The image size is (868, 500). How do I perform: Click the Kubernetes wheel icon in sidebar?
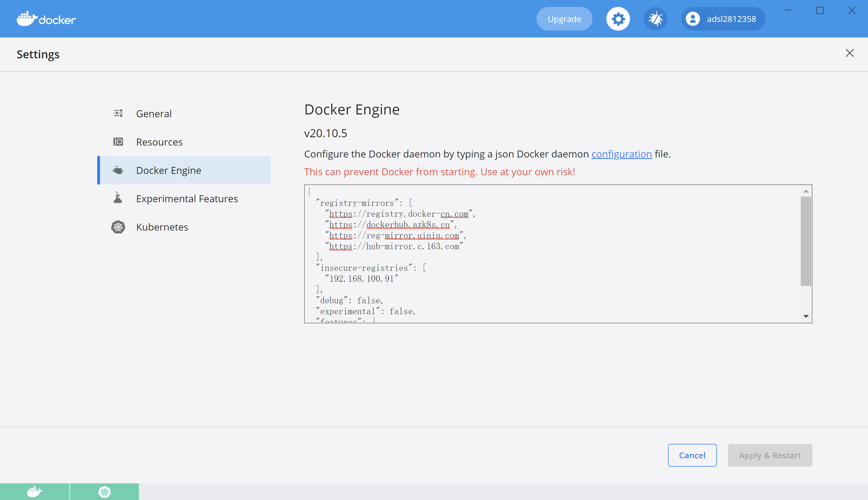point(118,227)
